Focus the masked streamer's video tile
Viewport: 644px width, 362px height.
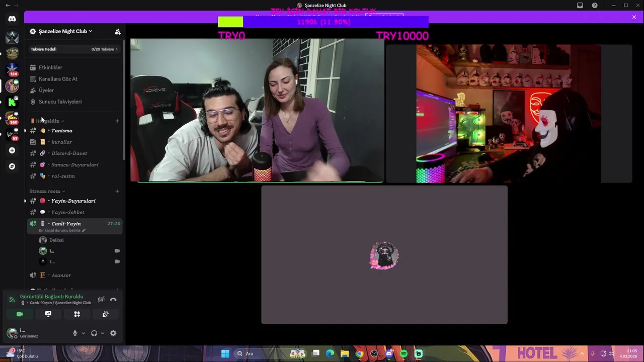click(509, 114)
